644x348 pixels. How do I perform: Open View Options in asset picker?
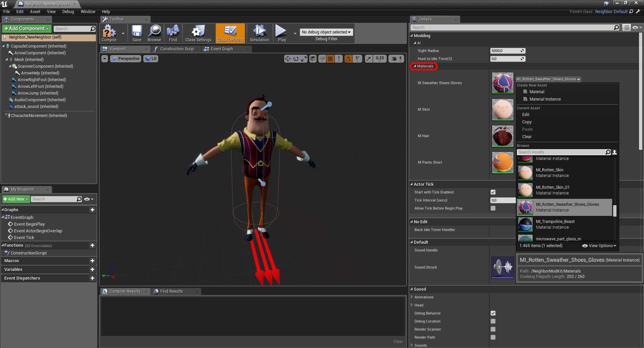(599, 246)
